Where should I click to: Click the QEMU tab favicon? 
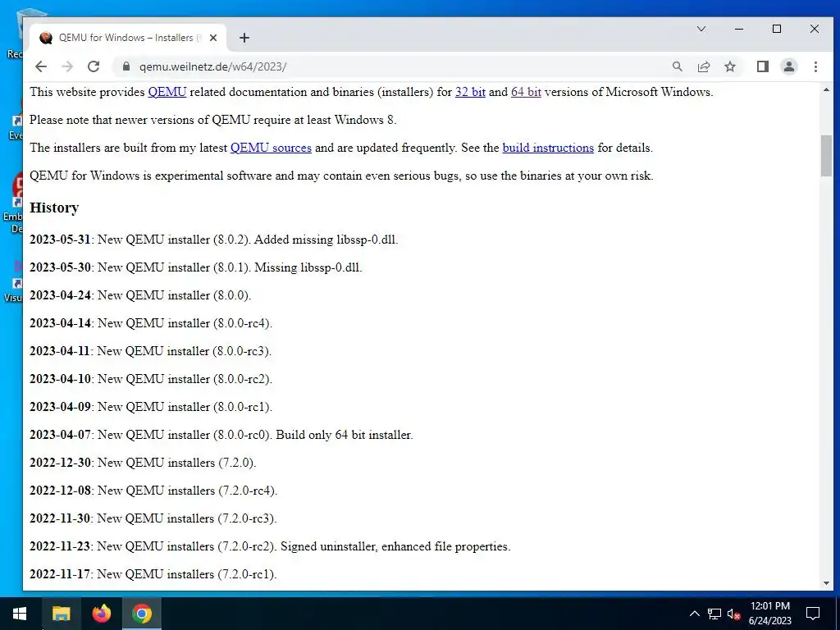[46, 38]
